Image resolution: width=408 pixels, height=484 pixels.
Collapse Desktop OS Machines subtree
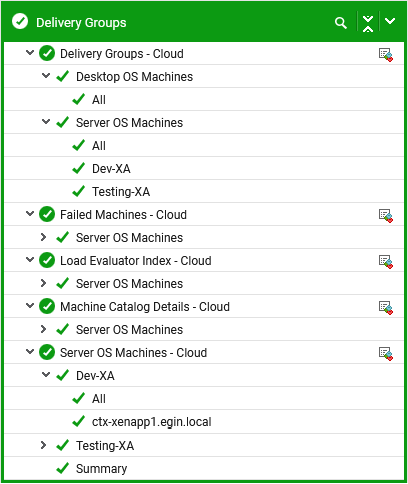46,76
